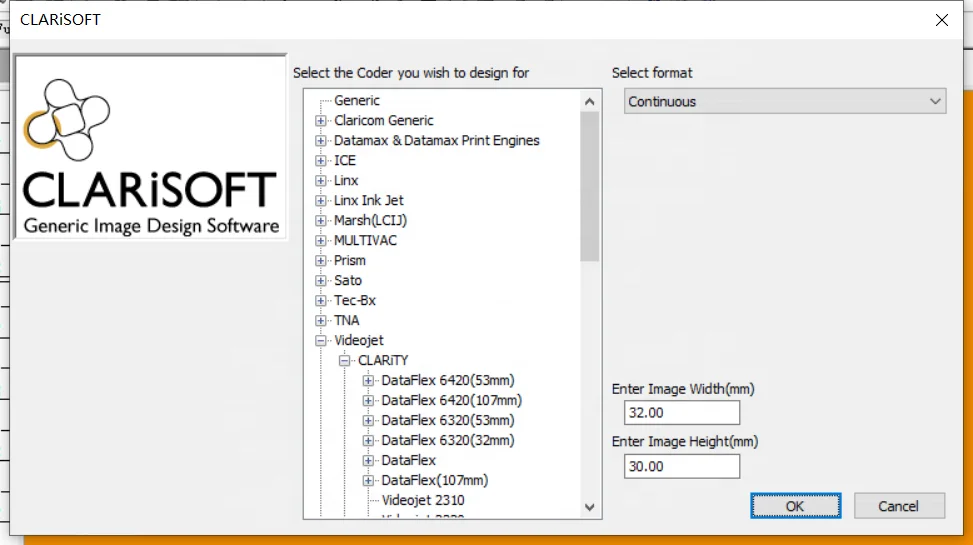Image resolution: width=973 pixels, height=545 pixels.
Task: Expand DataFlex 6320(53mm) node
Action: tap(368, 421)
